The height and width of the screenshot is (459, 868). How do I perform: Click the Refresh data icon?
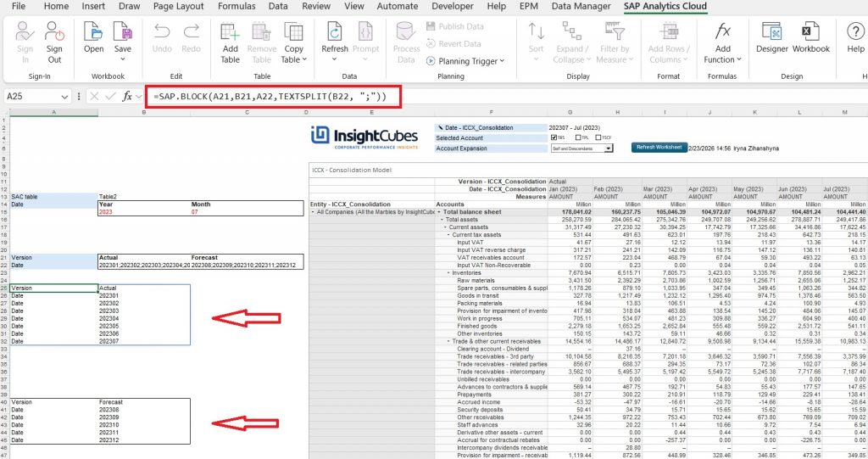[x=334, y=31]
